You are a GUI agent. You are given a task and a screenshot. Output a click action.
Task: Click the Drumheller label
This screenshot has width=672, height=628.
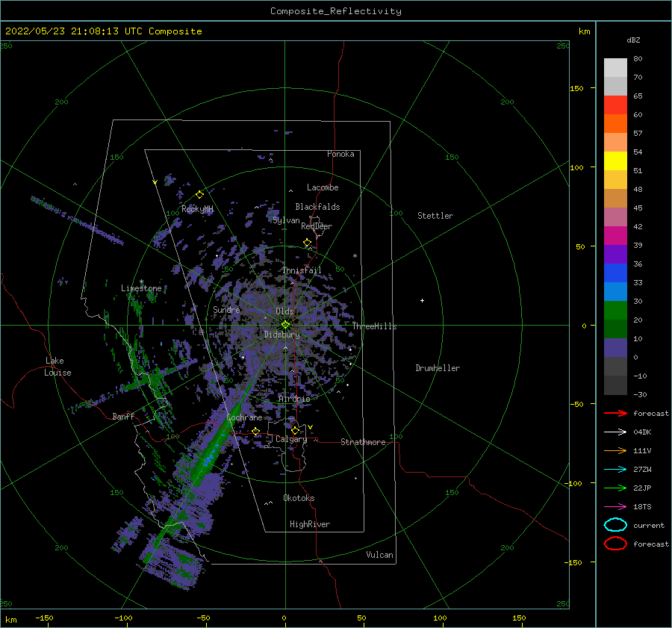click(x=438, y=368)
